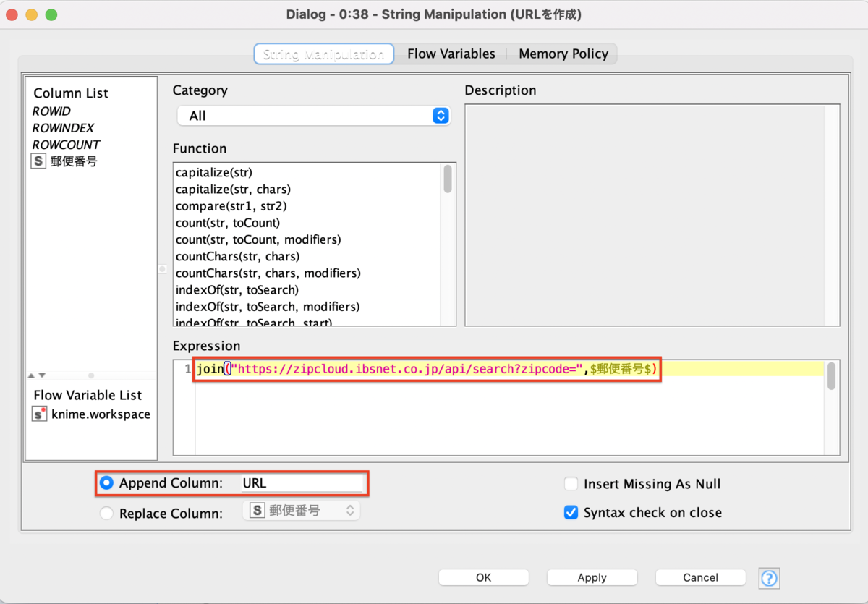This screenshot has width=868, height=604.
Task: Select function capitalize(str)
Action: (214, 173)
